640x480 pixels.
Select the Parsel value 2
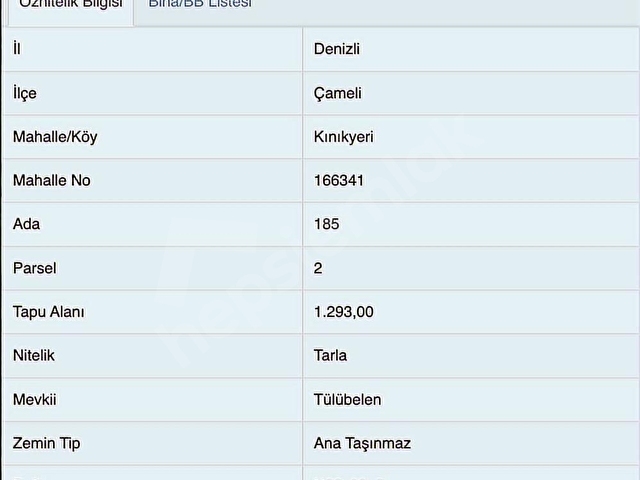pyautogui.click(x=318, y=268)
